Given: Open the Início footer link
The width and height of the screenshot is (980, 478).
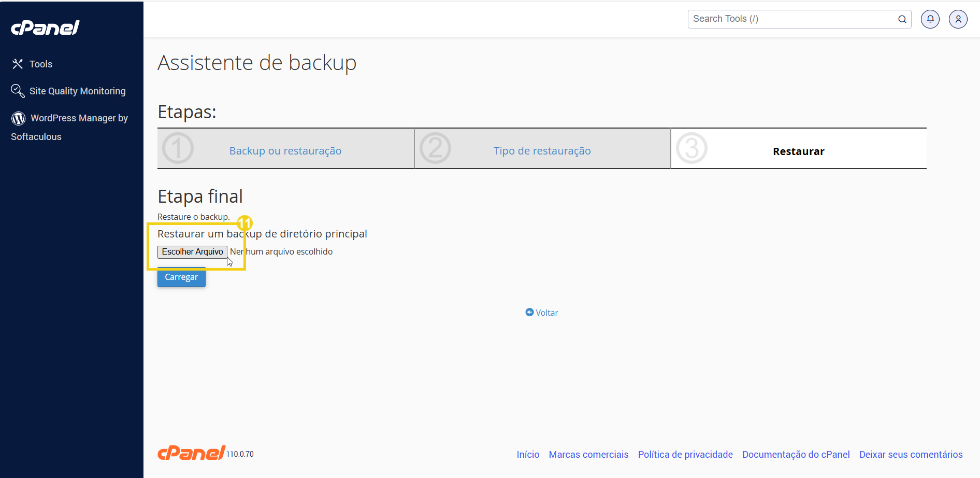Looking at the screenshot, I should click(x=528, y=455).
